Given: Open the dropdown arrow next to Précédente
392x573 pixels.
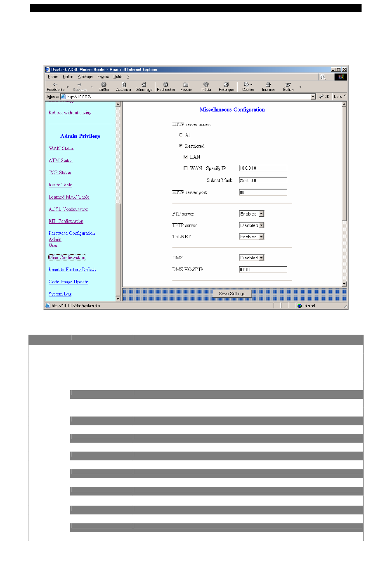Looking at the screenshot, I should click(68, 87).
